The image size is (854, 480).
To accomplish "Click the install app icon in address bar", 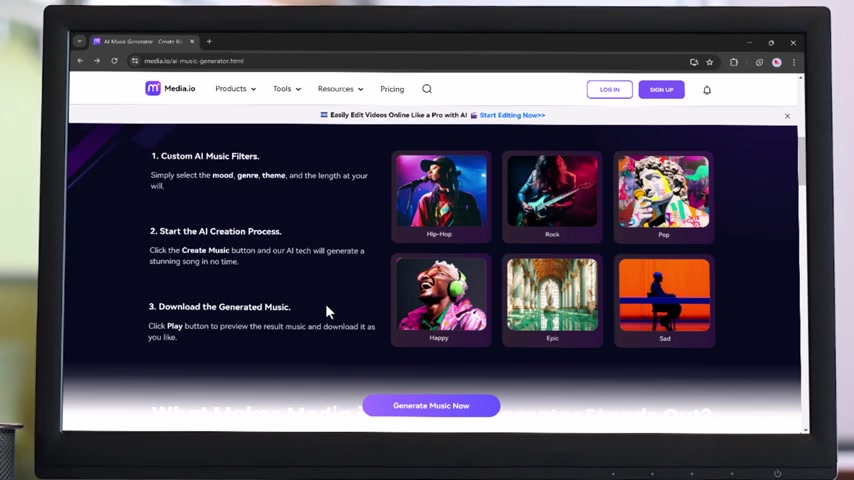I will point(694,62).
